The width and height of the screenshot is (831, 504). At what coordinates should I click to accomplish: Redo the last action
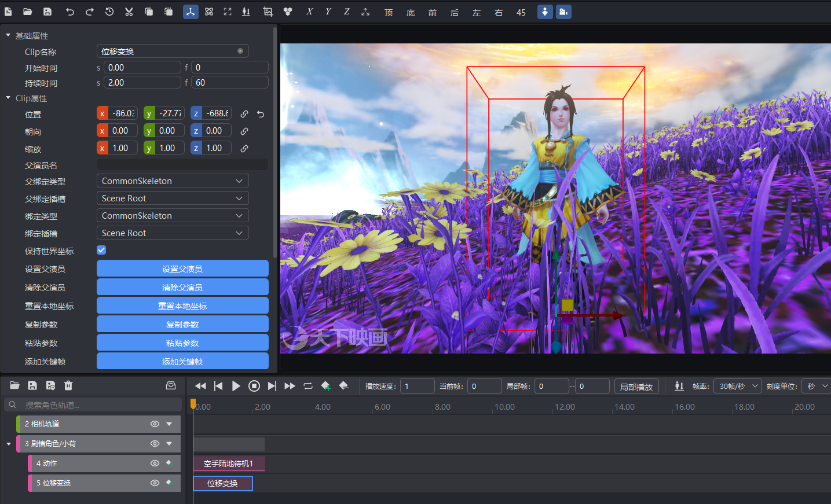90,12
